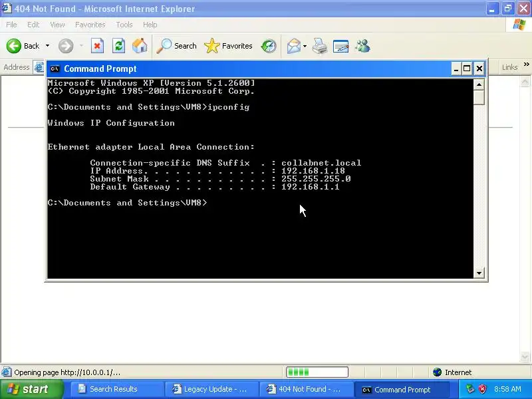Click the Subnet Mask 255.255.255.0 value

coord(315,179)
